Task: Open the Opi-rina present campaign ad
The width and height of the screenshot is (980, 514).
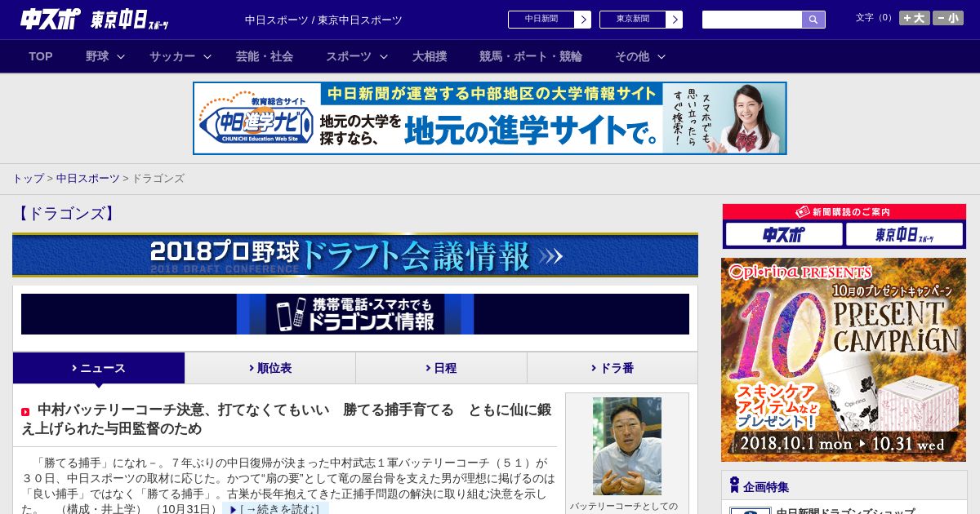Action: [x=844, y=360]
